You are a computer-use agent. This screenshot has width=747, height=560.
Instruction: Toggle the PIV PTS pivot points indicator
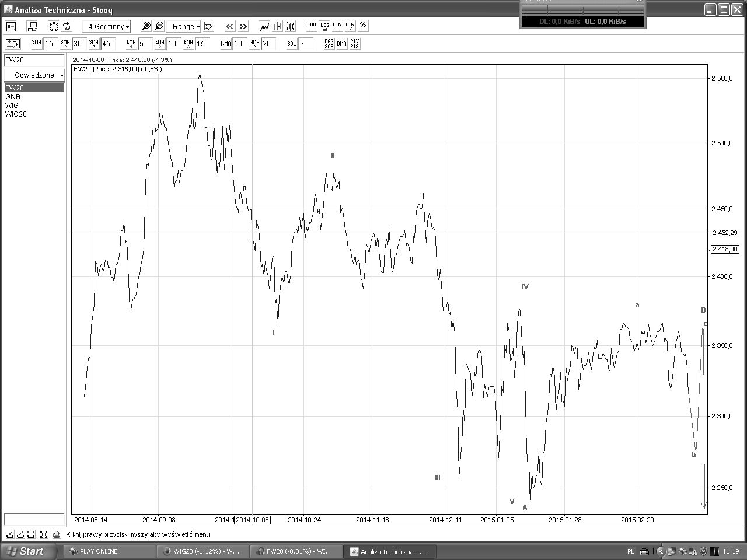[x=355, y=44]
